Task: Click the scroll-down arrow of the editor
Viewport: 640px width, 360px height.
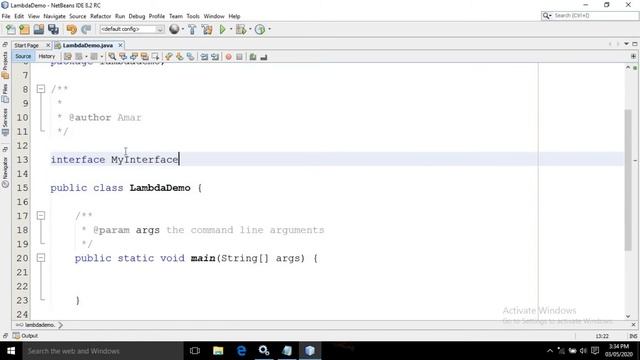Action: pos(628,316)
